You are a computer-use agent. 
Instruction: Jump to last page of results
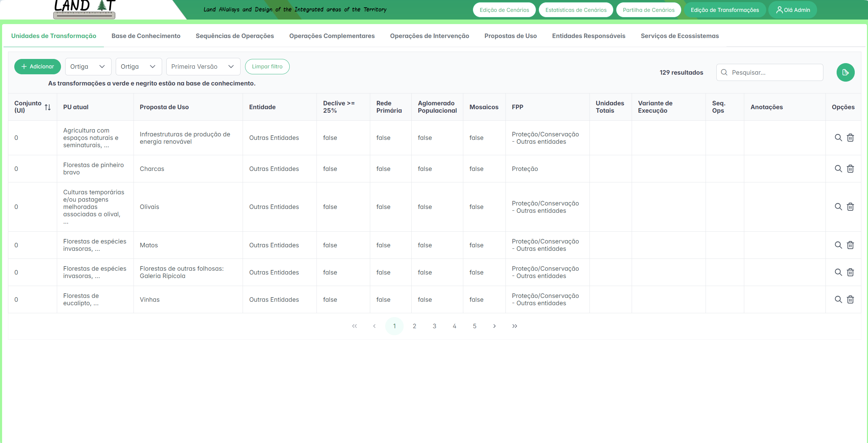(515, 326)
